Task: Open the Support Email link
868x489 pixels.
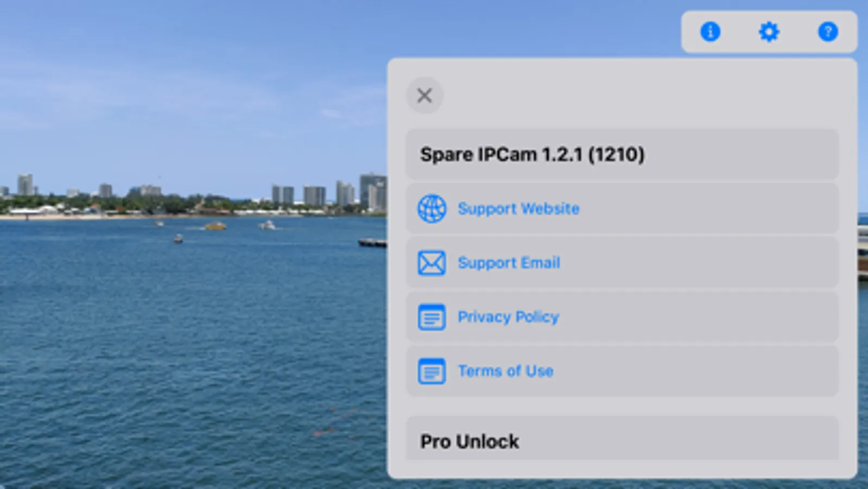Action: [x=509, y=263]
